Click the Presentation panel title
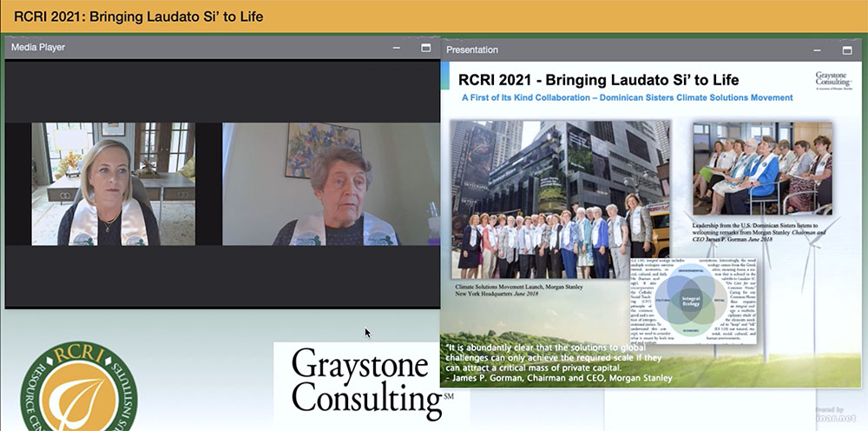868x431 pixels. point(472,50)
